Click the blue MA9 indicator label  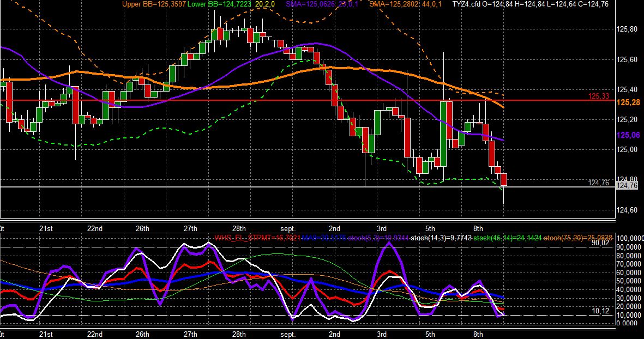tap(324, 238)
